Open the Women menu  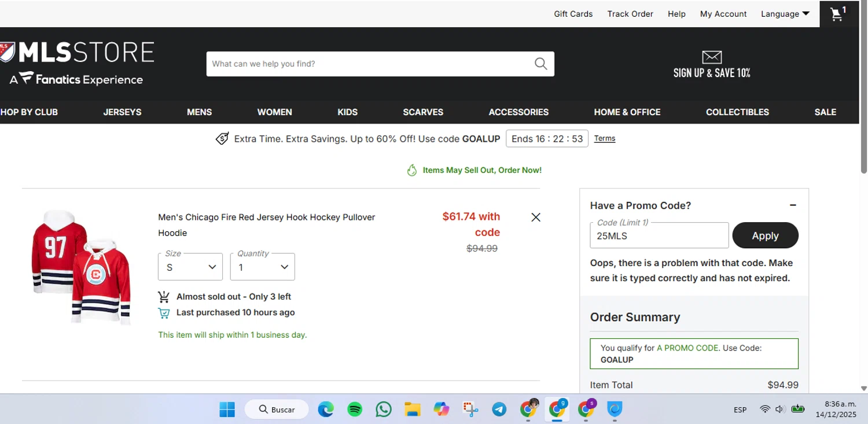[275, 112]
